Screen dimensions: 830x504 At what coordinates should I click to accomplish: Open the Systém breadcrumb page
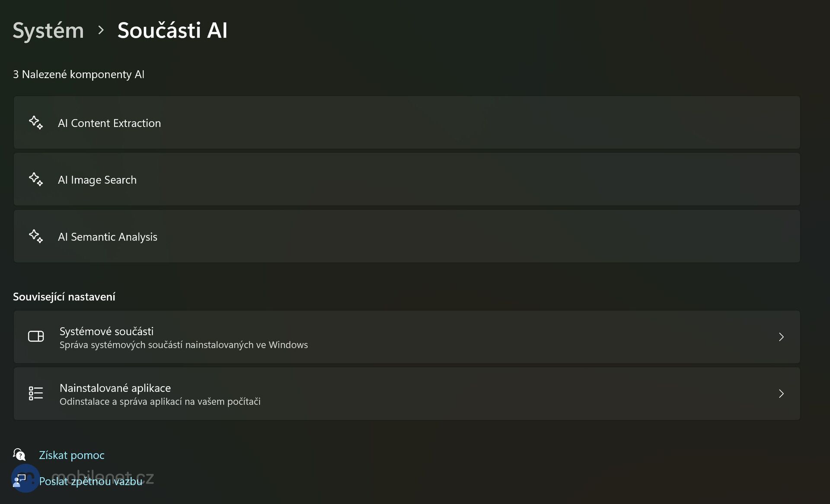(48, 30)
